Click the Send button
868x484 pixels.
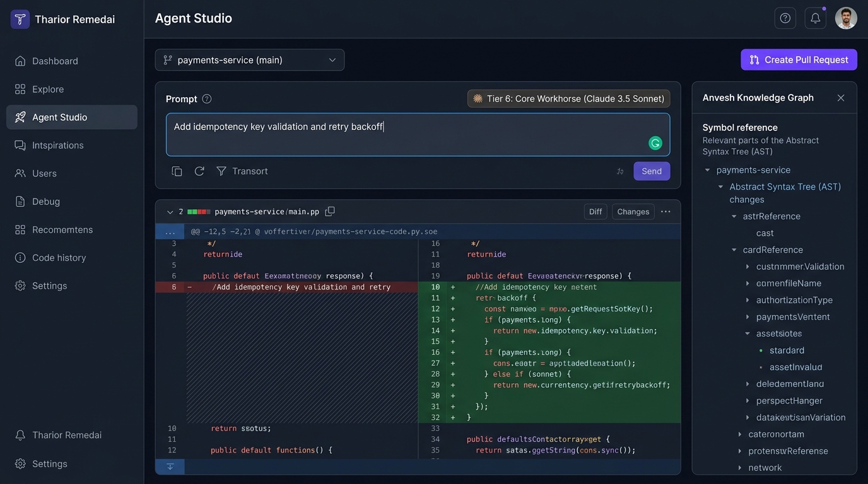click(652, 171)
